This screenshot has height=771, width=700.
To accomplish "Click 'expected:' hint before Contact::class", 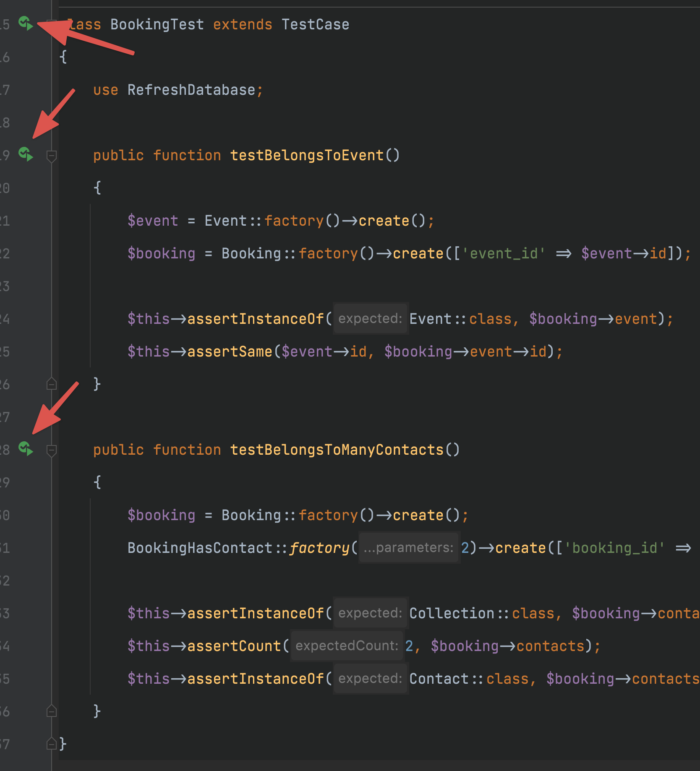I will pyautogui.click(x=370, y=679).
